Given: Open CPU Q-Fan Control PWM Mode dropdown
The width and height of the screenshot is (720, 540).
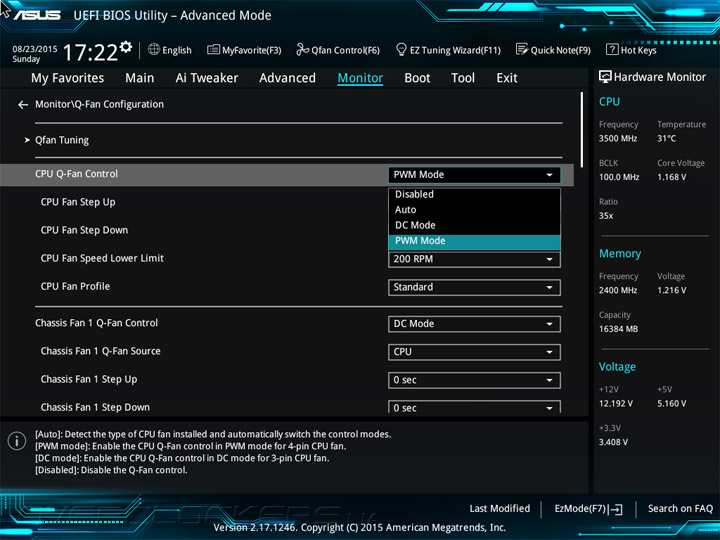Looking at the screenshot, I should [x=474, y=175].
